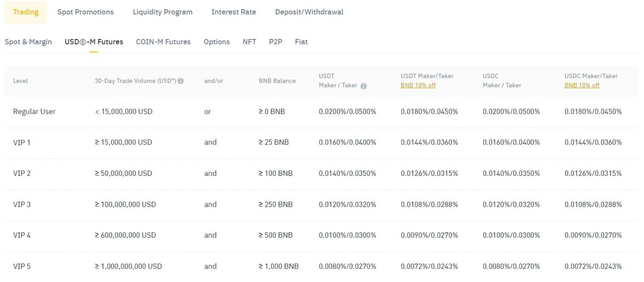The width and height of the screenshot is (644, 282).
Task: Select USDⓈ-M Futures sub-tab
Action: [94, 42]
